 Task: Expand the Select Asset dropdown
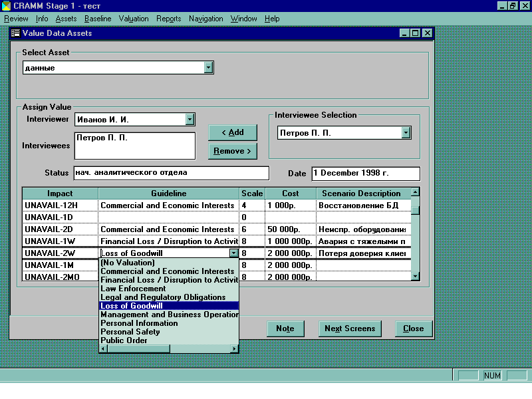pyautogui.click(x=208, y=68)
